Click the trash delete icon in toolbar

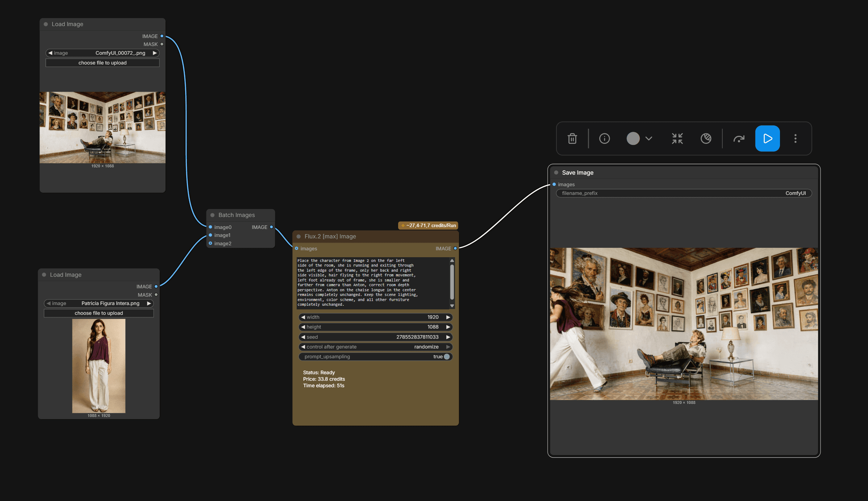[x=572, y=138]
